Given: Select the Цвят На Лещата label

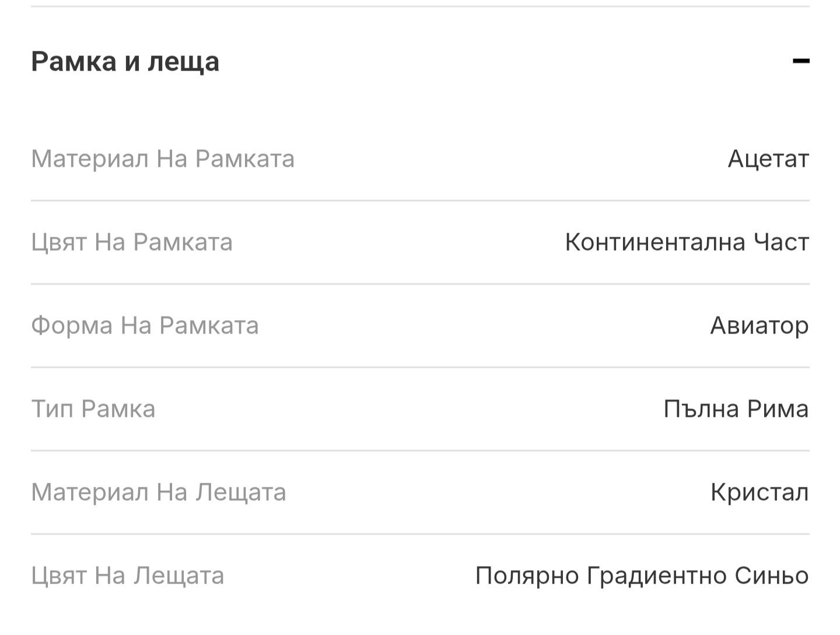Looking at the screenshot, I should point(128,576).
